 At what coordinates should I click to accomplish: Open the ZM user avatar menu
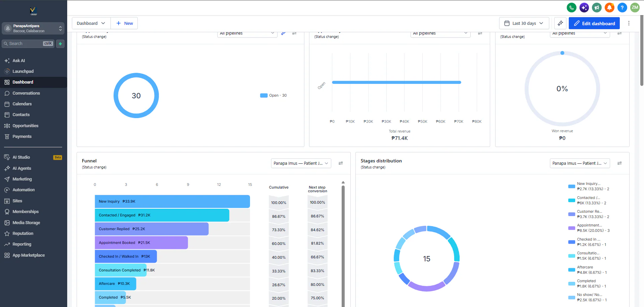[635, 7]
